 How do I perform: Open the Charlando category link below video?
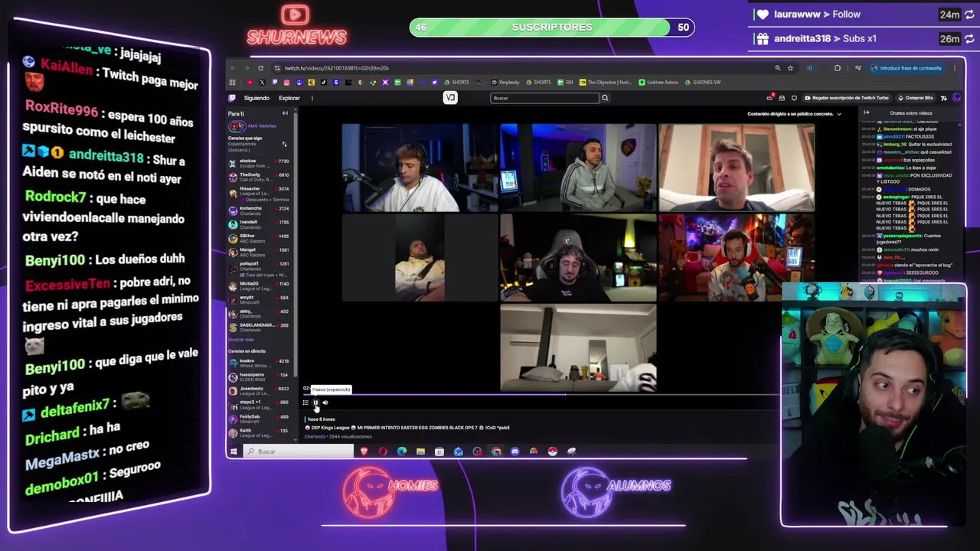click(x=315, y=437)
